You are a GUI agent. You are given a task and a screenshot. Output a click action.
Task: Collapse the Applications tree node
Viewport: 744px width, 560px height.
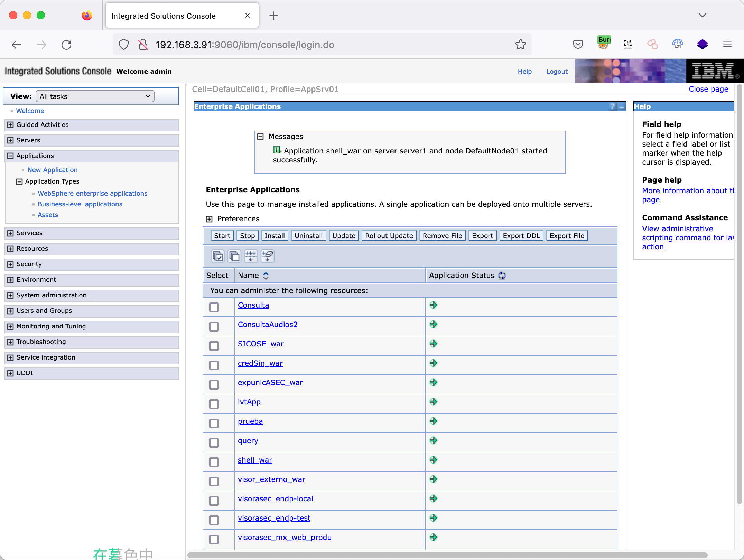point(10,156)
